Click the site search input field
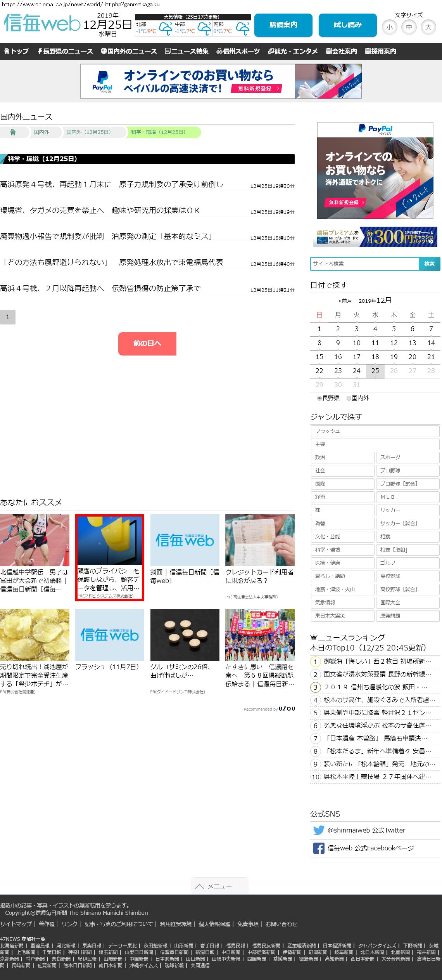 click(x=364, y=264)
